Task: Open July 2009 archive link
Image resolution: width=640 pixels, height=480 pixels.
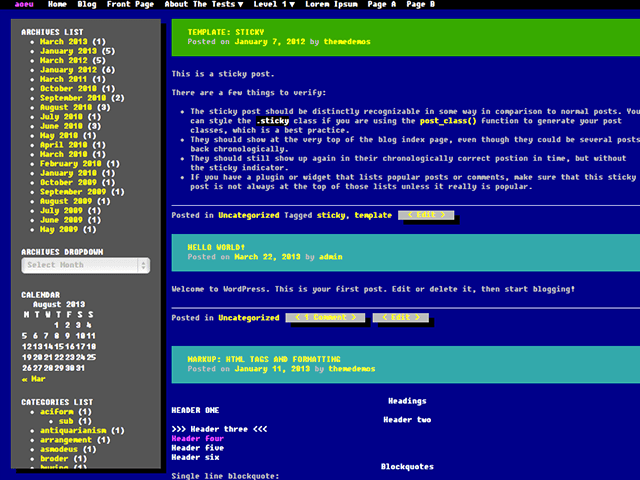Action: [61, 211]
